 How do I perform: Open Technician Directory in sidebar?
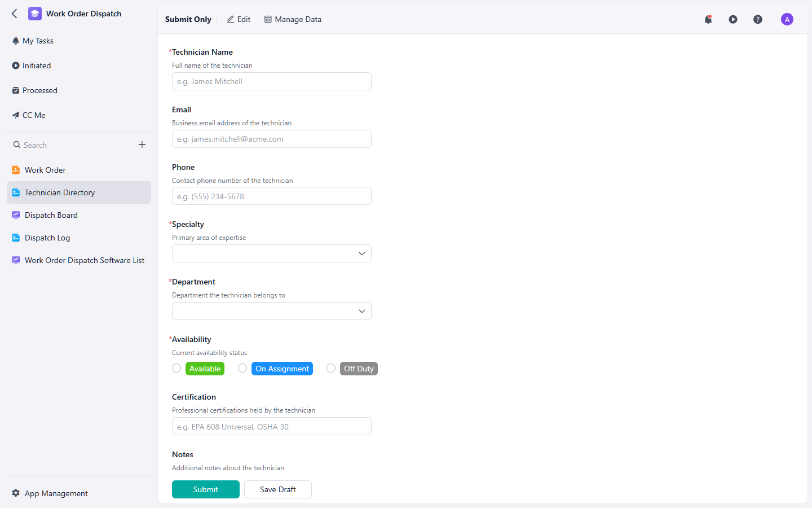(79, 192)
